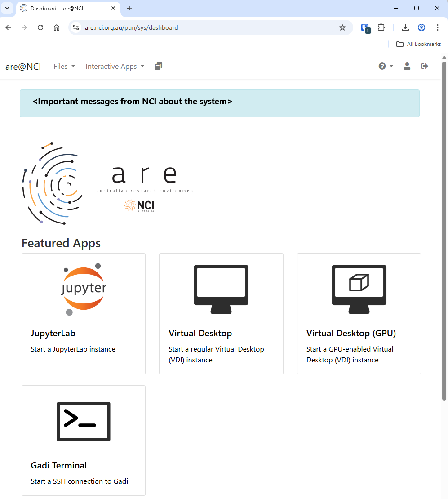Image resolution: width=448 pixels, height=499 pixels.
Task: Bookmark this page with the star icon
Action: [342, 27]
